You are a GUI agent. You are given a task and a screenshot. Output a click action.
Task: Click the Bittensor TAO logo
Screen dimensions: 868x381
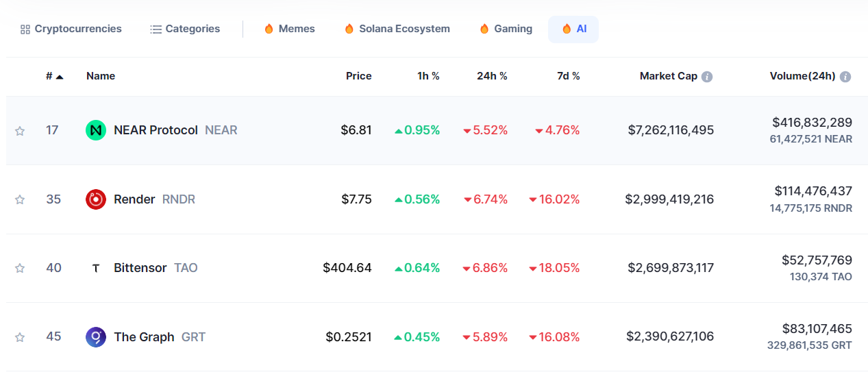click(96, 268)
